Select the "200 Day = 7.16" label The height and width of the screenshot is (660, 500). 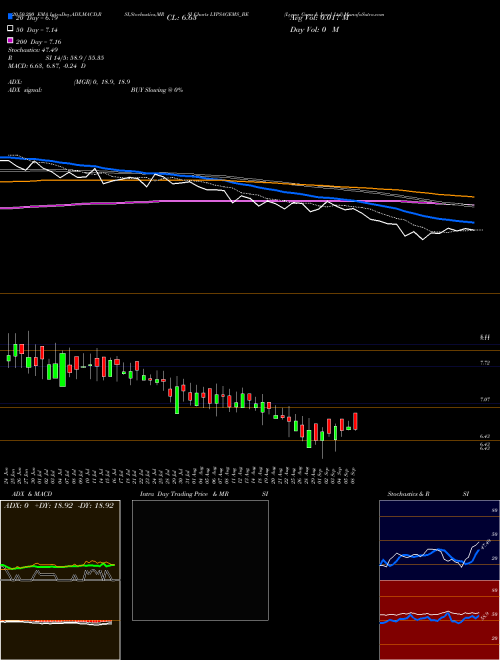pyautogui.click(x=39, y=42)
